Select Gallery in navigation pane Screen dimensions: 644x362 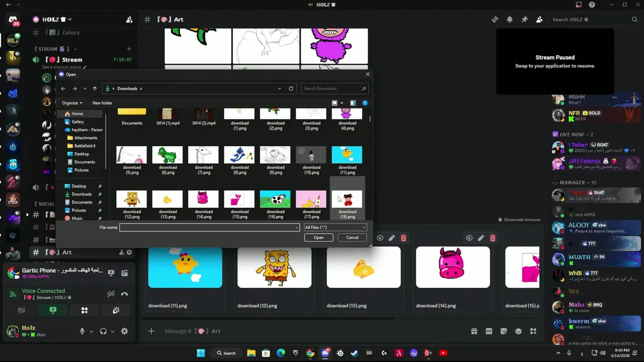(x=77, y=122)
